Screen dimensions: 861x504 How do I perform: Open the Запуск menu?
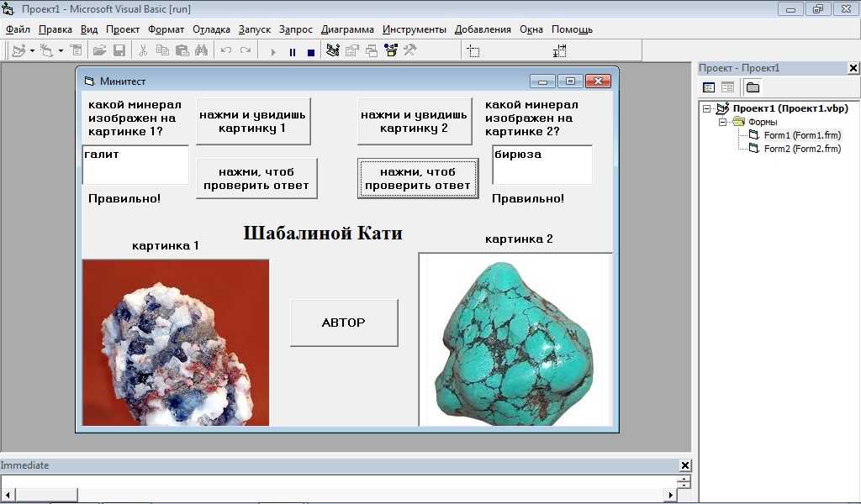pyautogui.click(x=255, y=29)
